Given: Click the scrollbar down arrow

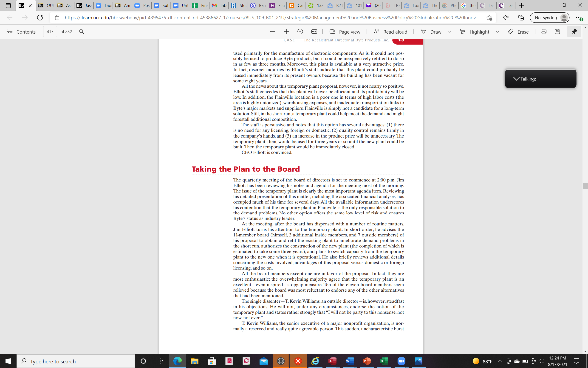Looking at the screenshot, I should 585,351.
